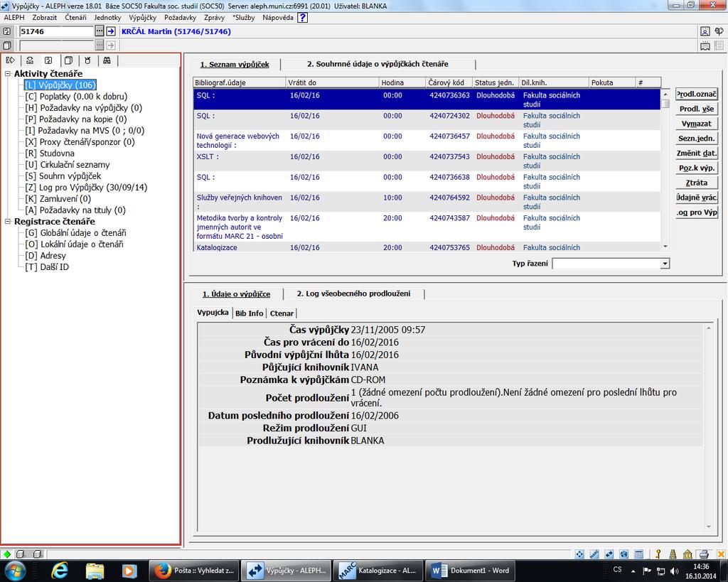The height and width of the screenshot is (582, 728).
Task: Open the Typ řazení dropdown
Action: click(665, 264)
